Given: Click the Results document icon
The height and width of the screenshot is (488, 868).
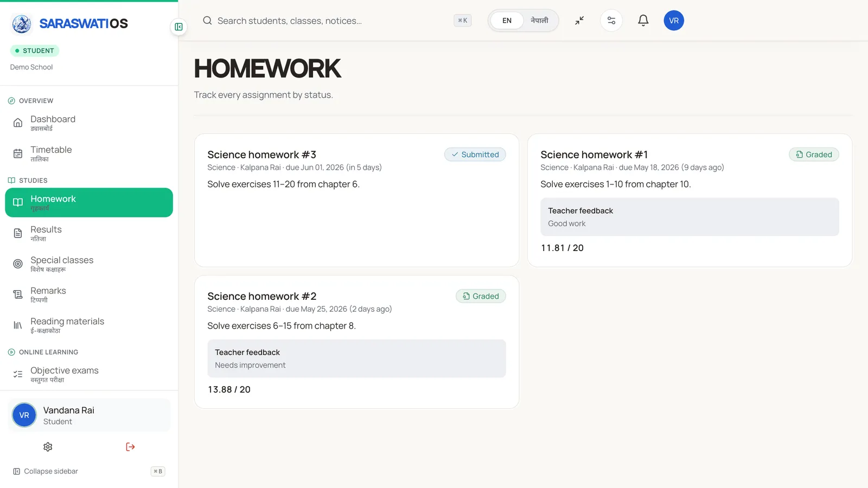Looking at the screenshot, I should [x=18, y=233].
